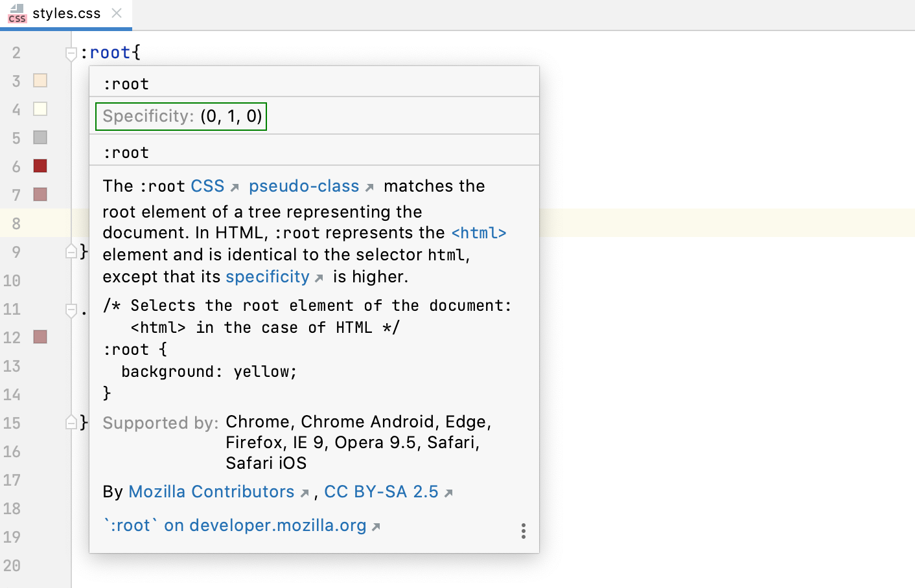Click the beige color swatch on line 3
This screenshot has height=588, width=915.
pyautogui.click(x=40, y=80)
